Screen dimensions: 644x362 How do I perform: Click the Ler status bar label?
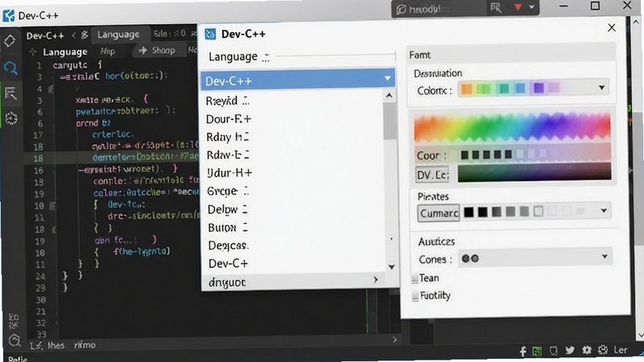(x=621, y=350)
